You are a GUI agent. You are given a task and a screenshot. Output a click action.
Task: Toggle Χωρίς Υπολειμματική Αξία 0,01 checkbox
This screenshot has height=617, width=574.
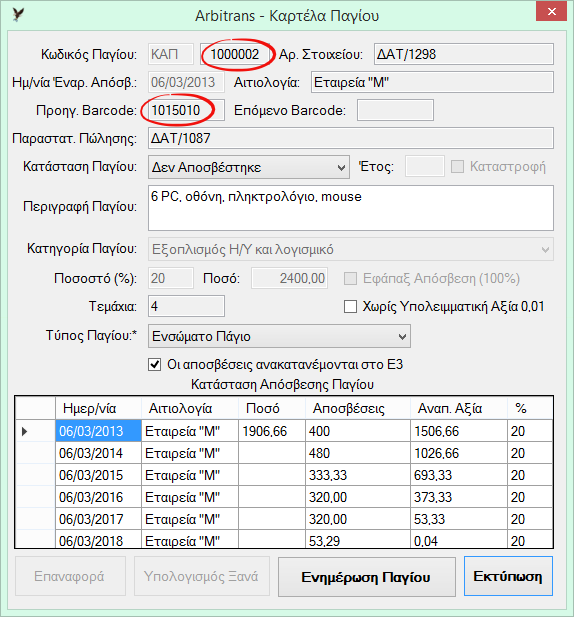[350, 307]
